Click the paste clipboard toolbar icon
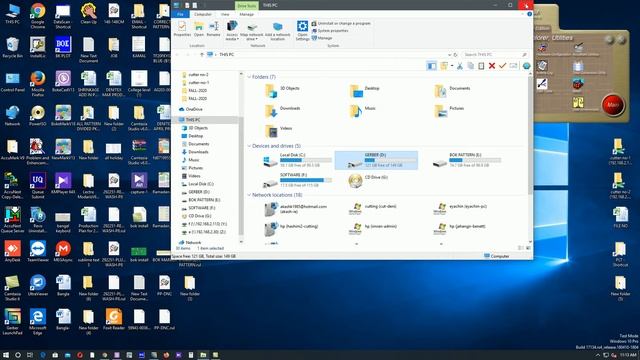The image size is (640, 360). pyautogui.click(x=481, y=66)
